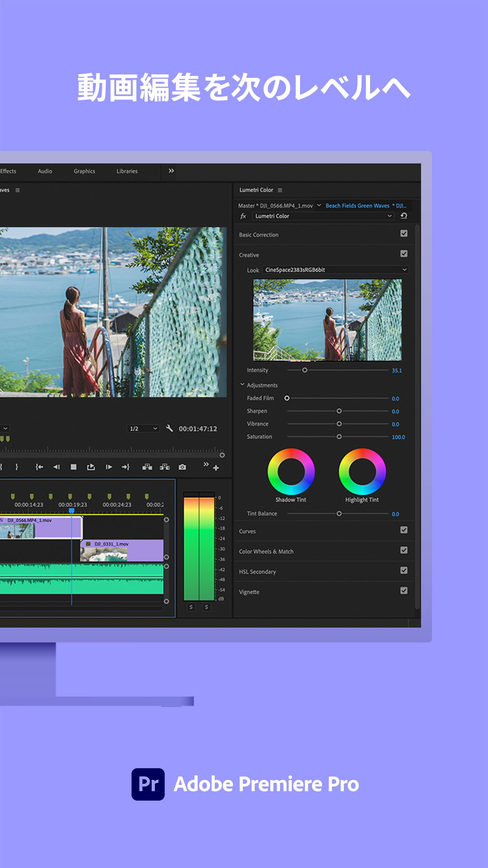The width and height of the screenshot is (488, 868).
Task: Show overflow workspaces double chevron
Action: pos(171,171)
